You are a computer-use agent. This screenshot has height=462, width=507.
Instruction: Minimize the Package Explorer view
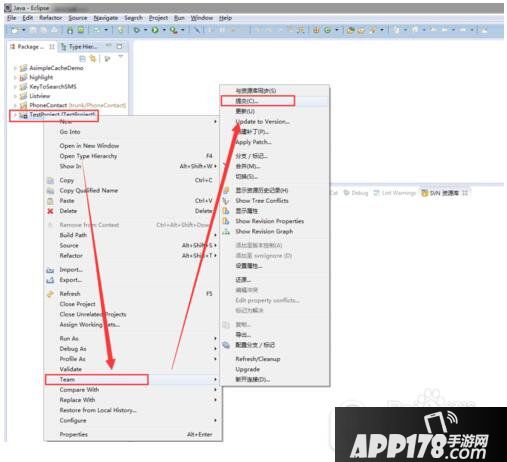[109, 46]
